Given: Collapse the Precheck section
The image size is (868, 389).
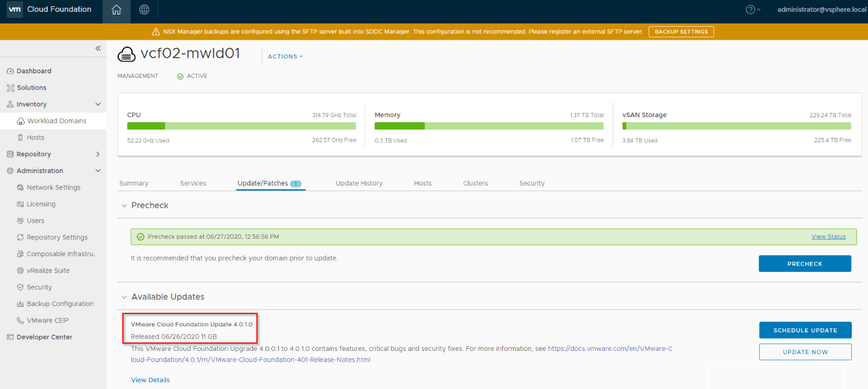Looking at the screenshot, I should (x=125, y=206).
